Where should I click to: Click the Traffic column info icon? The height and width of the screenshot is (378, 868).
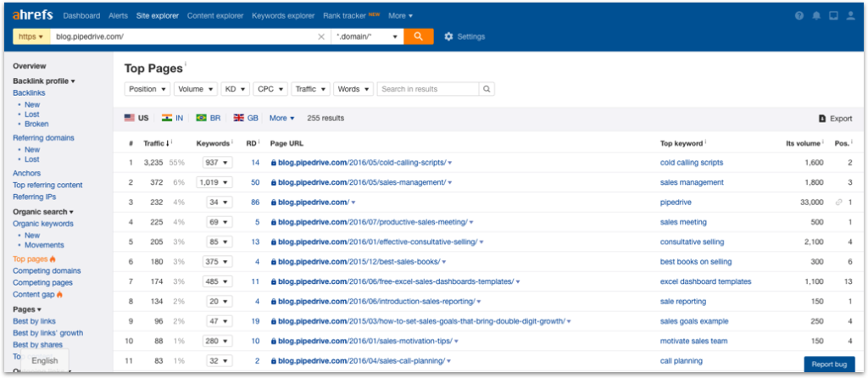[172, 142]
